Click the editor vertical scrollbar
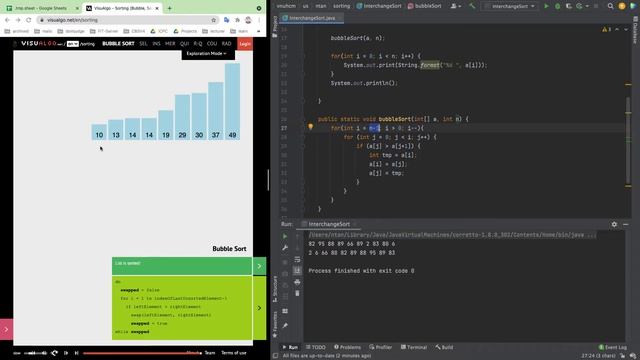This screenshot has height=360, width=640. tap(628, 141)
